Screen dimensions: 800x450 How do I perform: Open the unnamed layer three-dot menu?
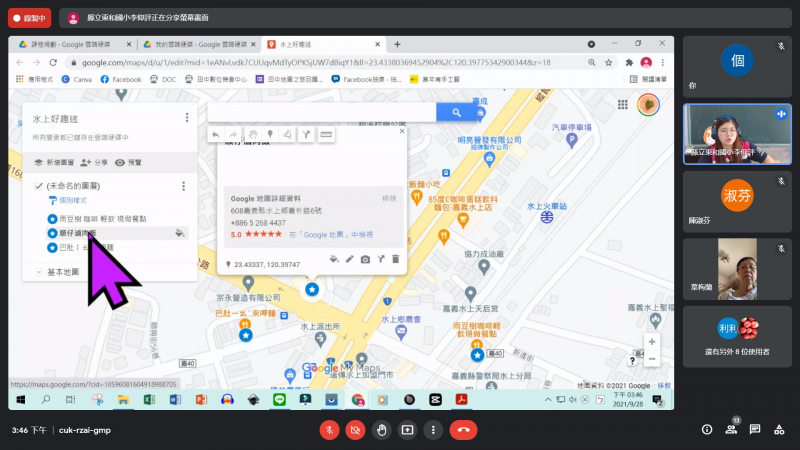tap(184, 186)
